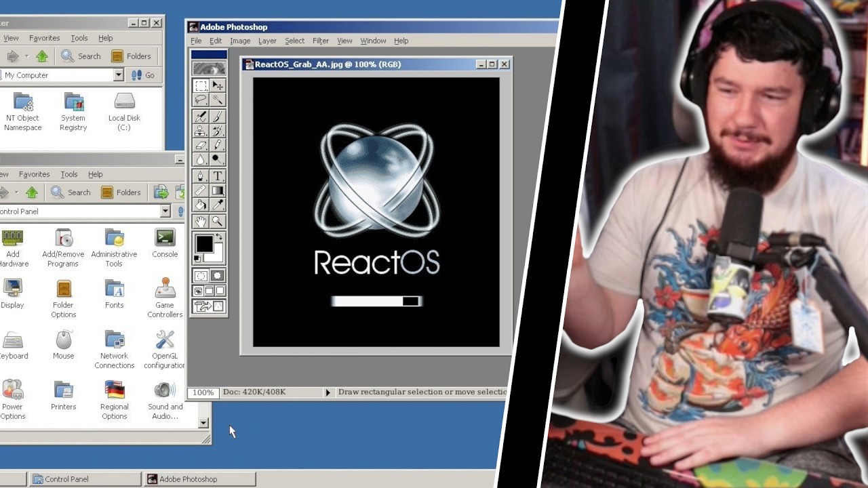Select the Lasso tool
Viewport: 868px width, 488px height.
[x=201, y=99]
